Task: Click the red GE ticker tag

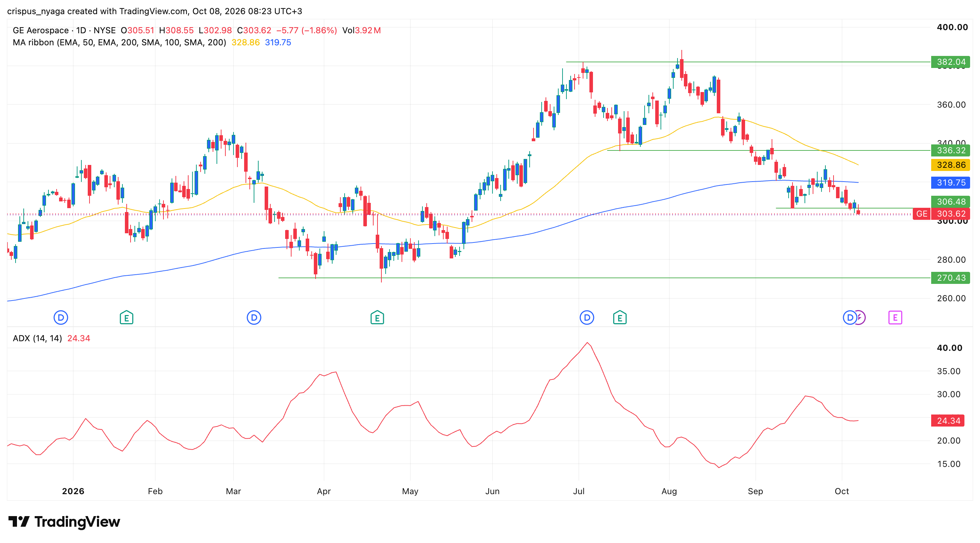Action: [921, 214]
